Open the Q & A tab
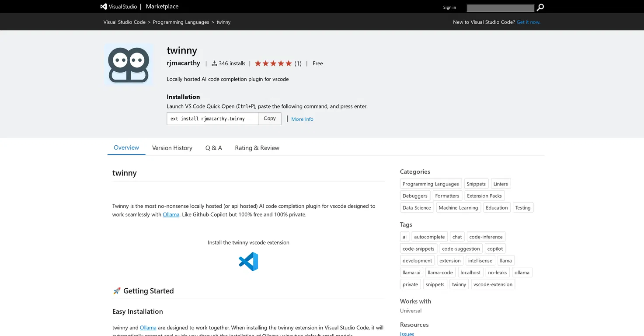 pyautogui.click(x=214, y=148)
